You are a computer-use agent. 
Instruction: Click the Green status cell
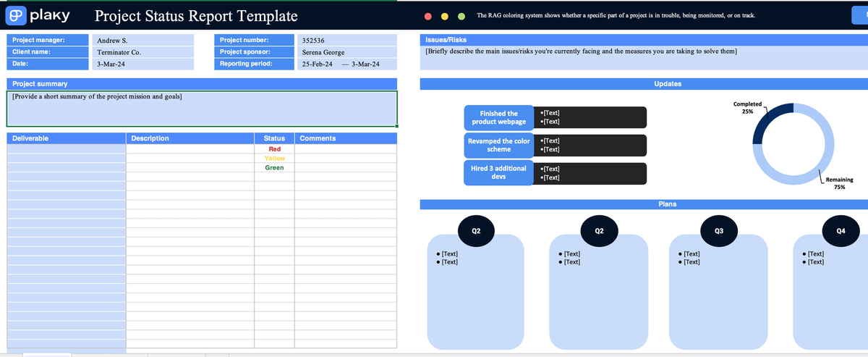pos(274,167)
